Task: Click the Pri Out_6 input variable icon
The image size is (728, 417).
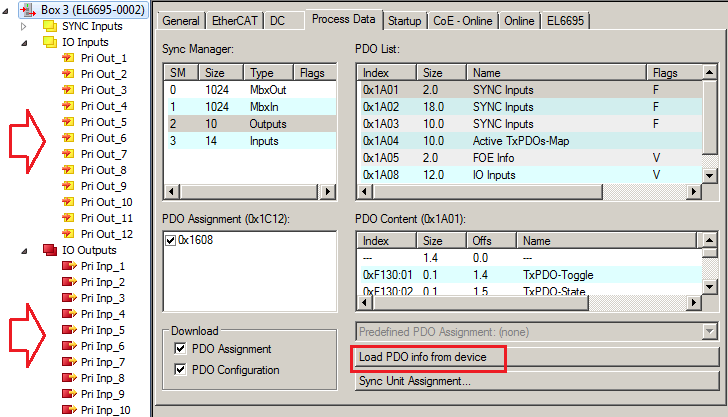Action: [x=68, y=138]
